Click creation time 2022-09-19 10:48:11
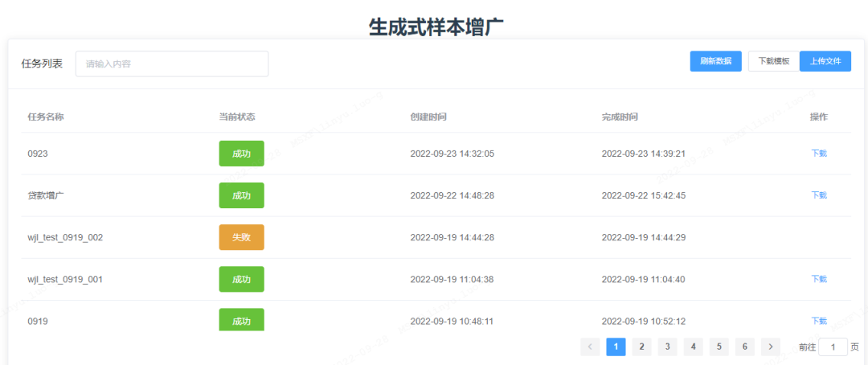Screen dimensions: 868x365 tap(452, 321)
